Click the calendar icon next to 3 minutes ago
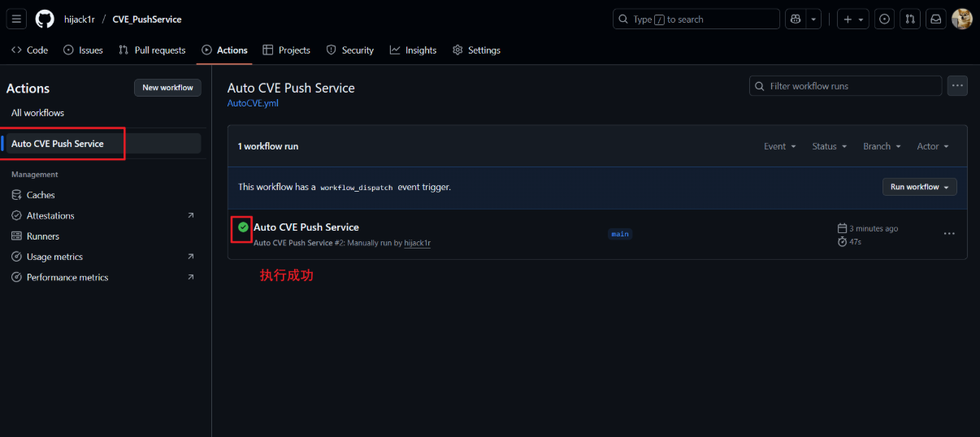Screen dimensions: 980x437 click(x=842, y=228)
